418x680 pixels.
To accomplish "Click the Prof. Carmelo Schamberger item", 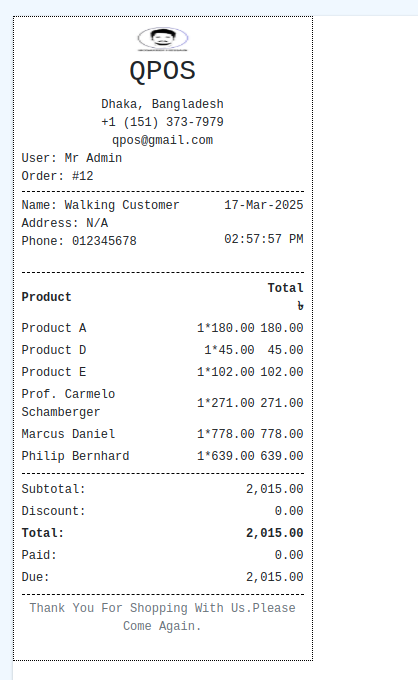I will coord(69,403).
